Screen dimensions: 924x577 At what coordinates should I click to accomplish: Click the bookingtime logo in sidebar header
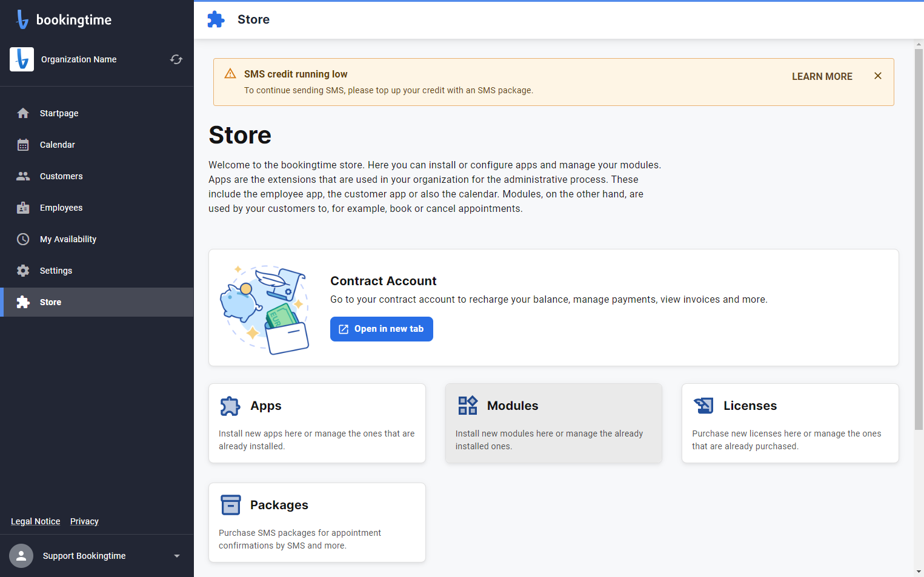tap(64, 19)
